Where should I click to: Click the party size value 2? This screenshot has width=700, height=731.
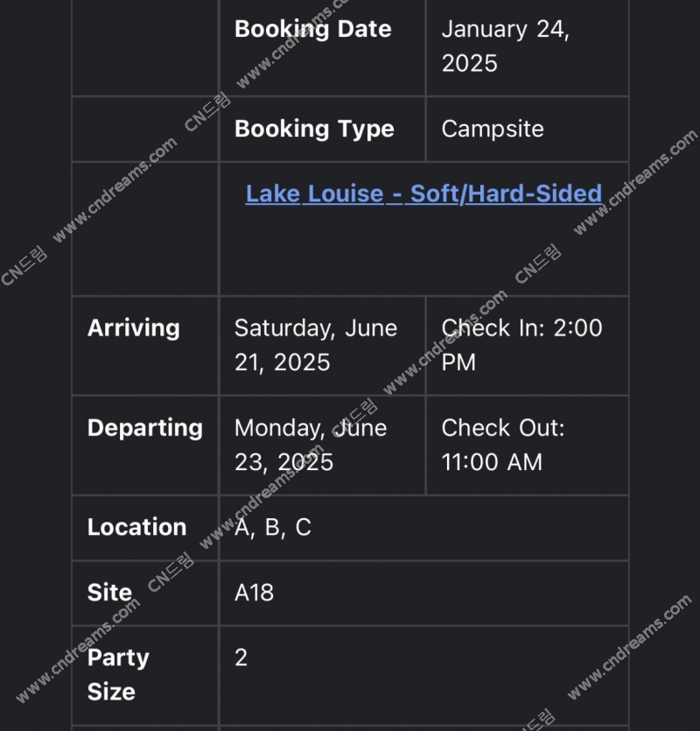(x=241, y=657)
